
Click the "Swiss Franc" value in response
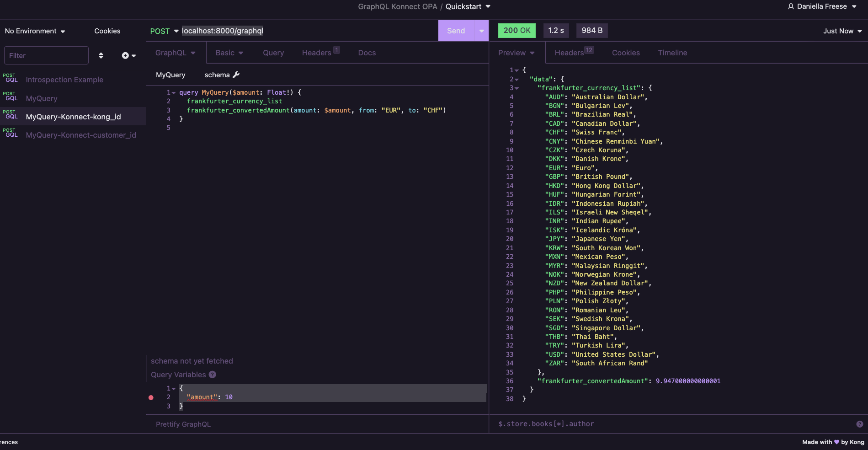pos(596,132)
